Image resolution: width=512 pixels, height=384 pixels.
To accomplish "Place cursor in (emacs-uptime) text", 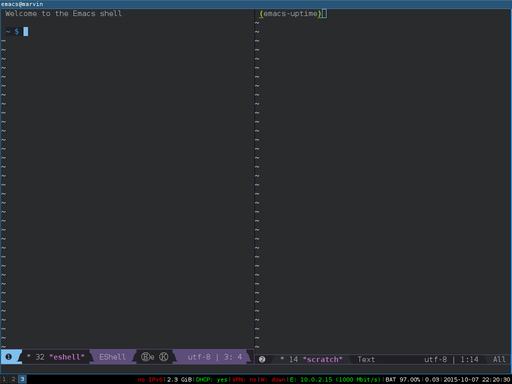I will [x=290, y=14].
